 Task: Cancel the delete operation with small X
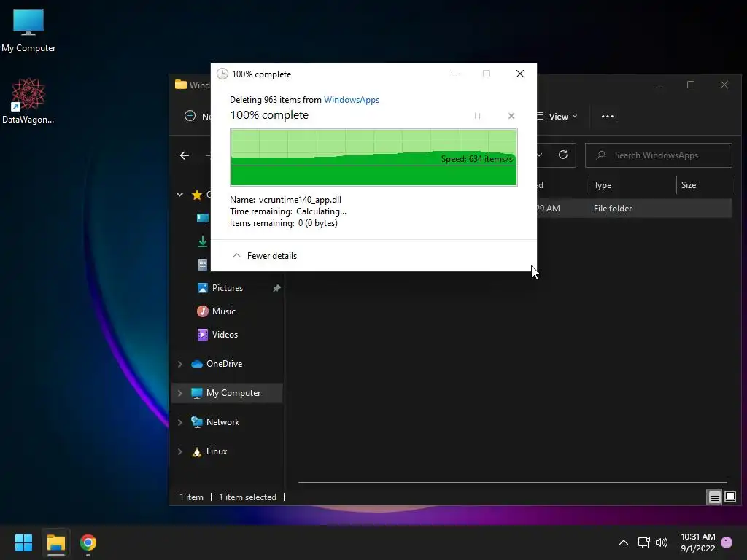coord(511,116)
